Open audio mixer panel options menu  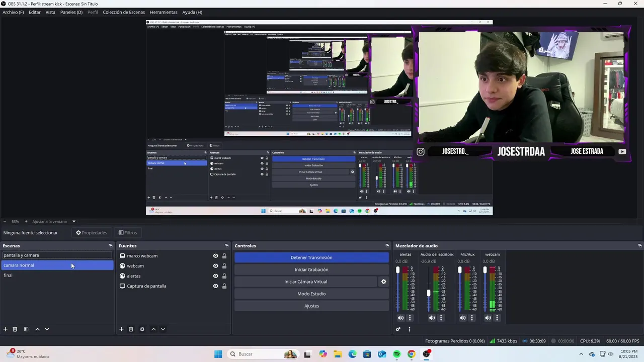(x=409, y=329)
